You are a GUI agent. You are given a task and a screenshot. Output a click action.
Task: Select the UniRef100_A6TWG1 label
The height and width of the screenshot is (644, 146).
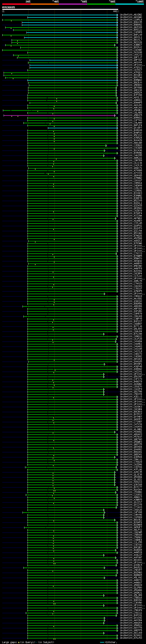tap(131, 218)
